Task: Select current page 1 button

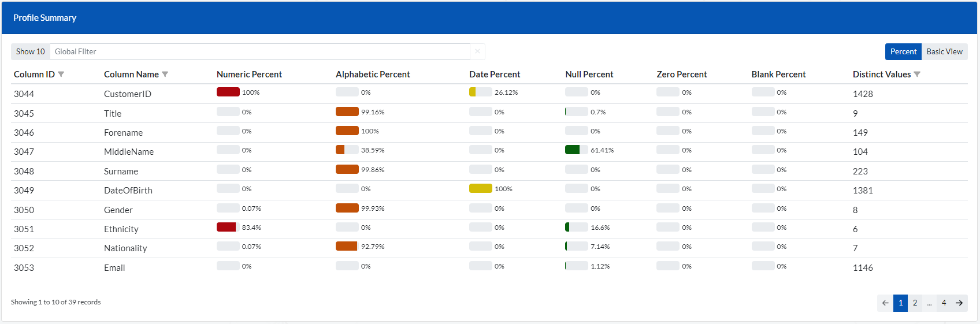Action: [900, 303]
